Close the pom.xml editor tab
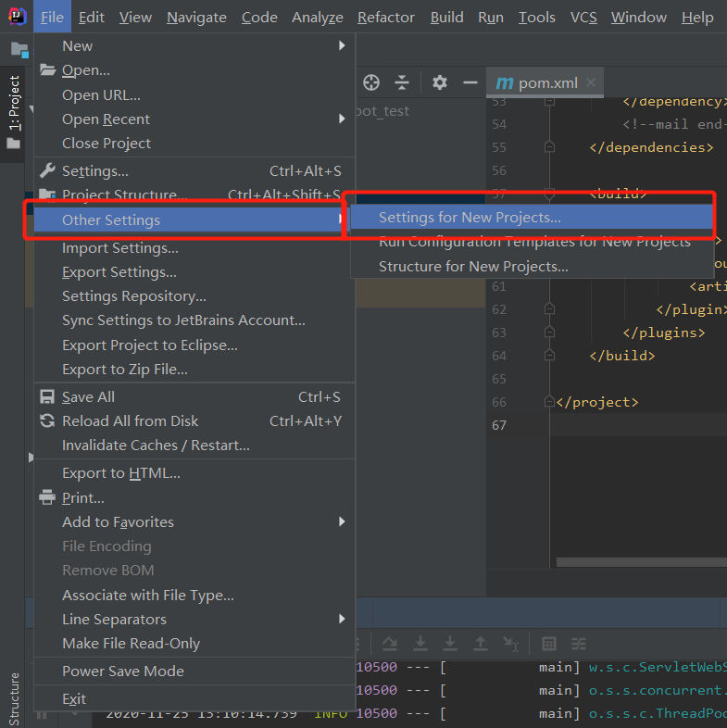Viewport: 727px width, 728px height. coord(591,82)
